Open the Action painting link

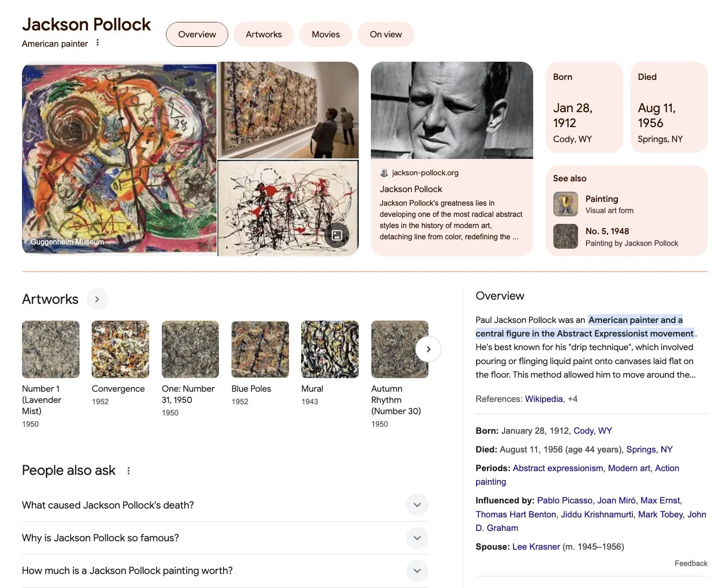[577, 475]
